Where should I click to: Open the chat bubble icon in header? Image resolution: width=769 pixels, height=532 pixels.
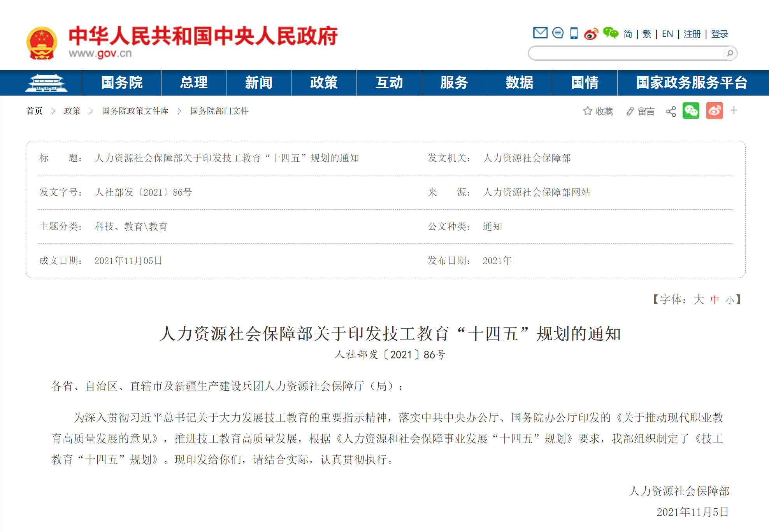coord(558,33)
